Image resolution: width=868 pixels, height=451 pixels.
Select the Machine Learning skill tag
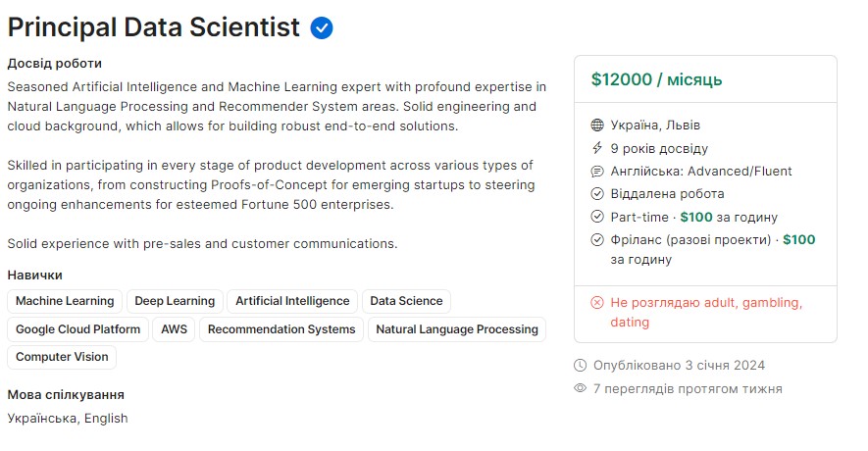[x=65, y=301]
